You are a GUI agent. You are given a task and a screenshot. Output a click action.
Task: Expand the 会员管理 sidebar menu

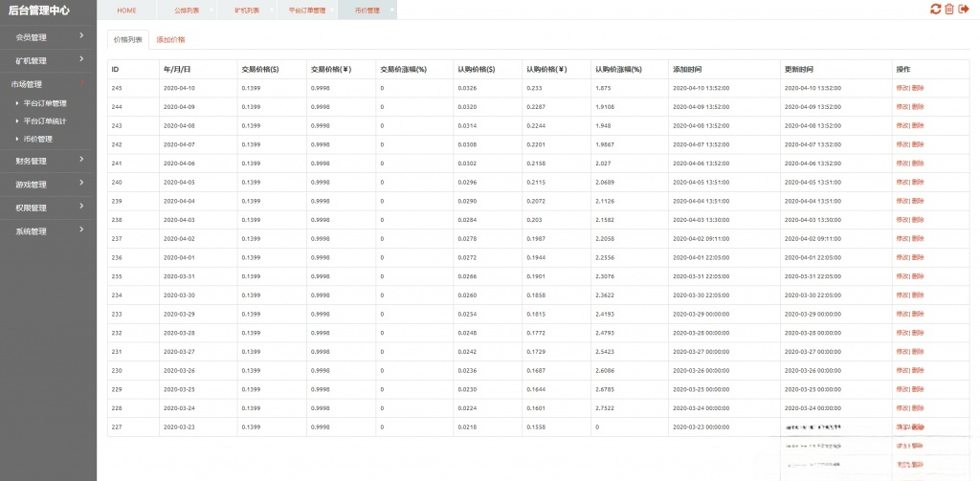[48, 37]
